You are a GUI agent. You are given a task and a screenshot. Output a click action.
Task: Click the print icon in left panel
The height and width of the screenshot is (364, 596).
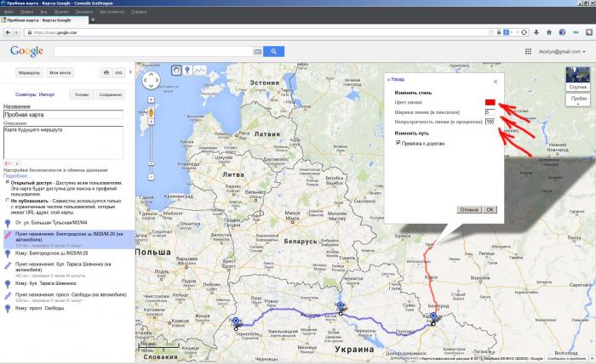click(x=106, y=73)
